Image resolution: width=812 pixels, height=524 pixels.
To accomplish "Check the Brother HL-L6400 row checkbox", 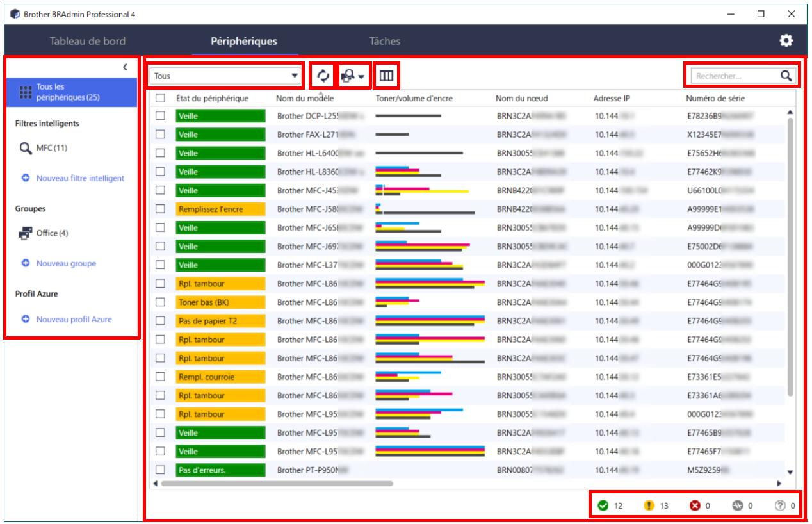I will click(161, 152).
